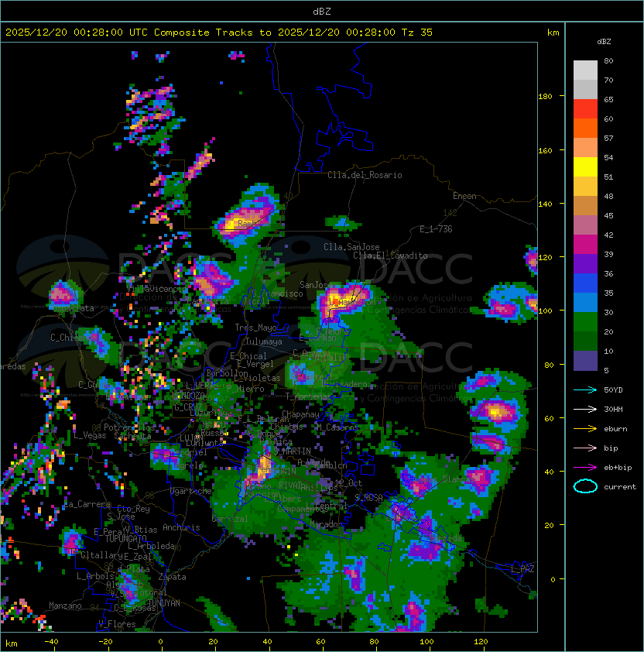Click the 'E_Chical' map label
The height and width of the screenshot is (652, 644).
(x=248, y=356)
